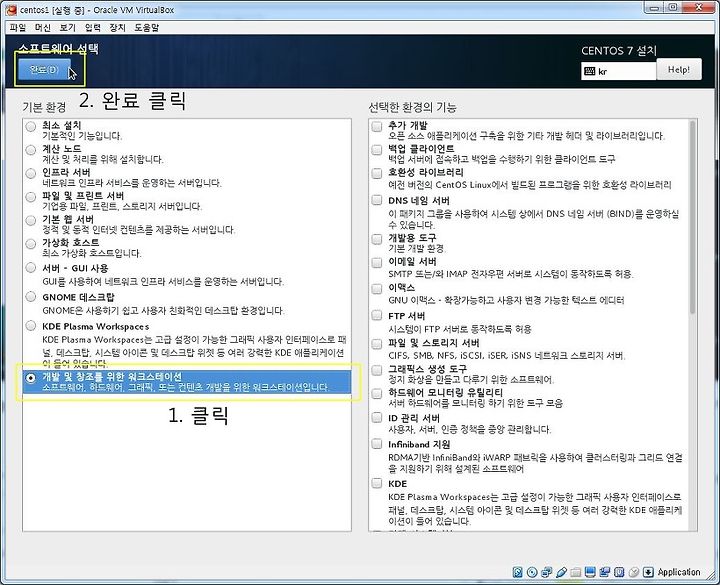The image size is (720, 585).
Task: Click the 완료(D) done button
Action: (x=44, y=70)
